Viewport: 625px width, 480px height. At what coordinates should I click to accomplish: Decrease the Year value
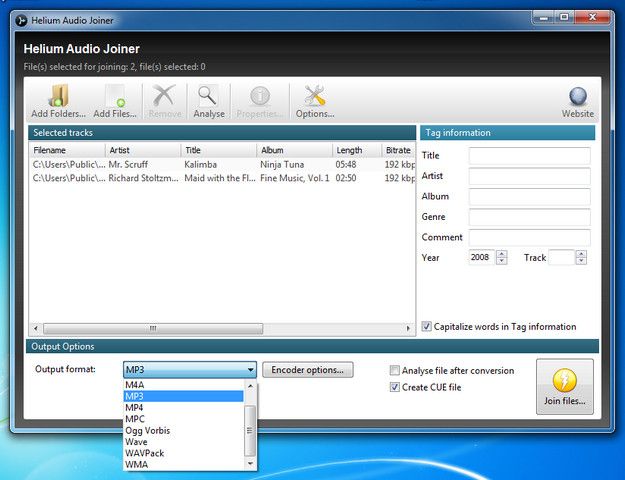pyautogui.click(x=502, y=261)
